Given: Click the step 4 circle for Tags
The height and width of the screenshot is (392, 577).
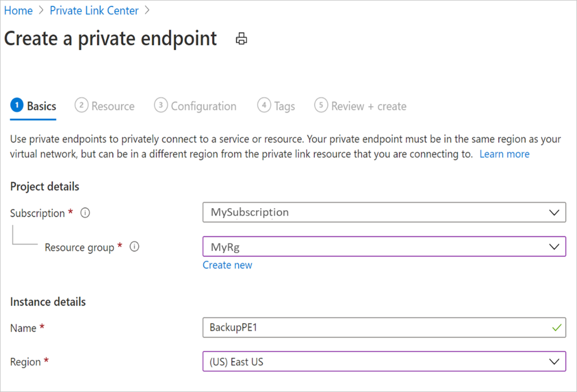Looking at the screenshot, I should [x=264, y=105].
